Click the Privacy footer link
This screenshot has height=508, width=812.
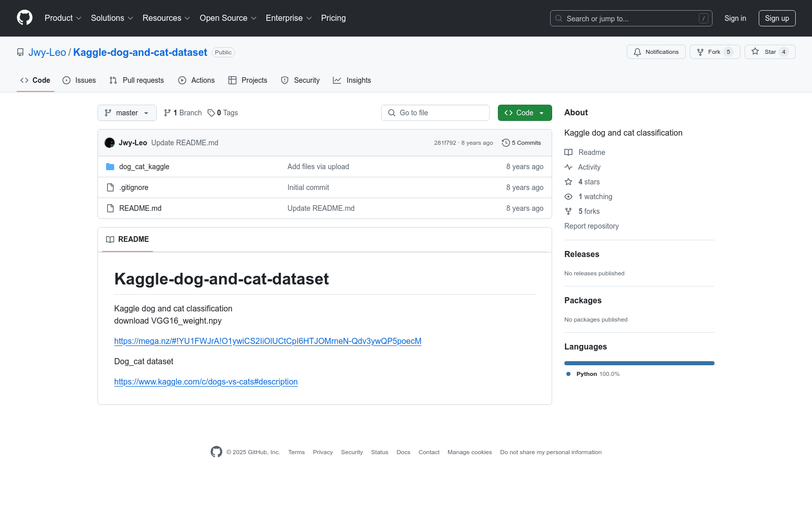tap(323, 452)
